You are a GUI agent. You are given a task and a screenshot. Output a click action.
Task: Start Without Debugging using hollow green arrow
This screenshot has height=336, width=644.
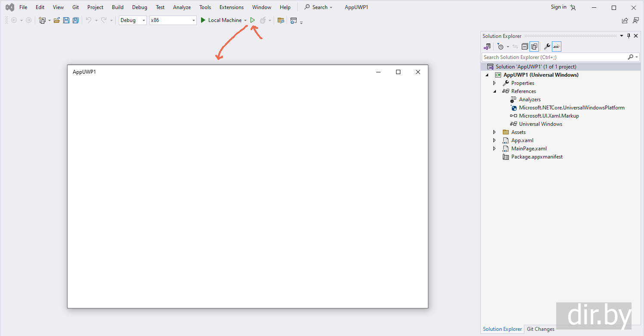(x=253, y=20)
